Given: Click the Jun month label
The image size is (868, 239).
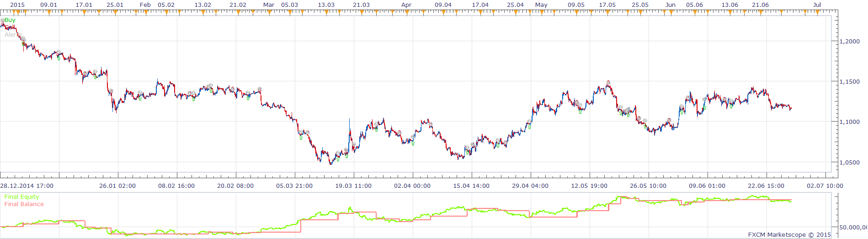Looking at the screenshot, I should coord(671,5).
